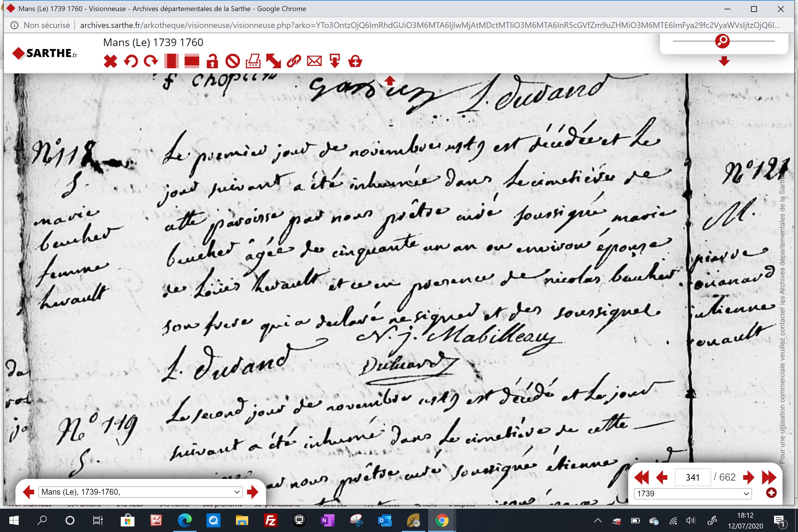Collapse the top toolbar with up arrow
798x532 pixels.
click(x=389, y=81)
